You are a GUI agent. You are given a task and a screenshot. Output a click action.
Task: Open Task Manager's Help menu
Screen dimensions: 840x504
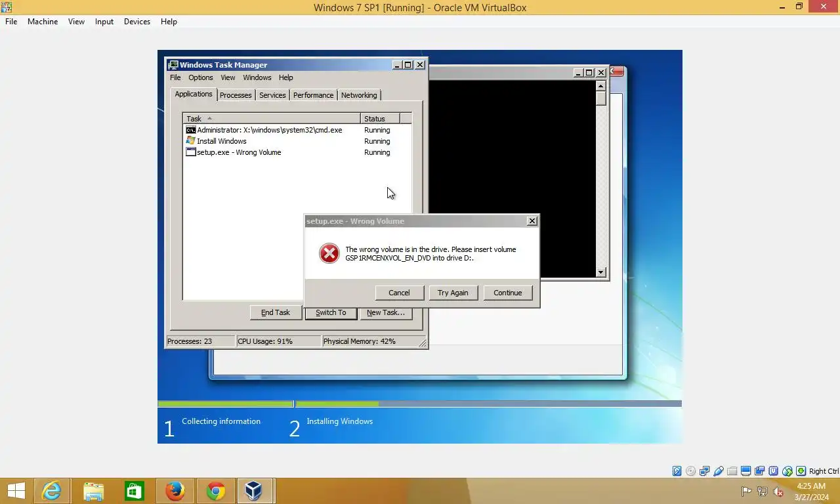click(286, 77)
